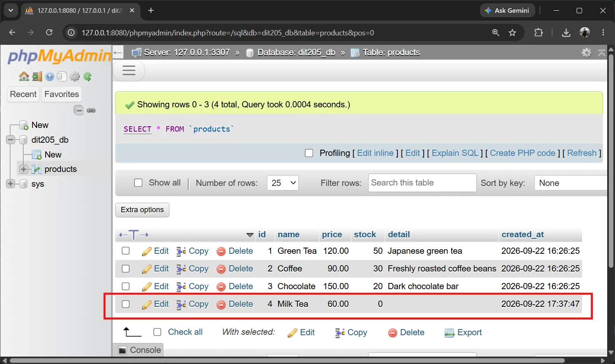The image size is (615, 364).
Task: Open browser downloads icon
Action: point(566,33)
